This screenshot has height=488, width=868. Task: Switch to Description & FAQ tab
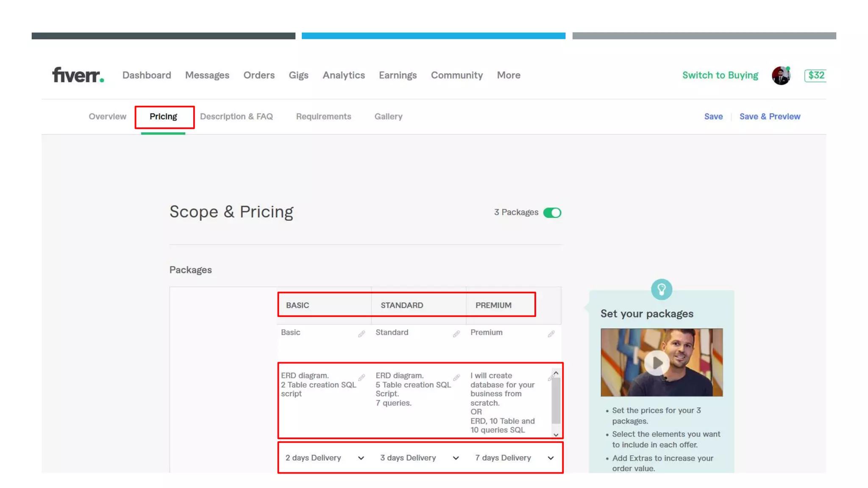(236, 116)
